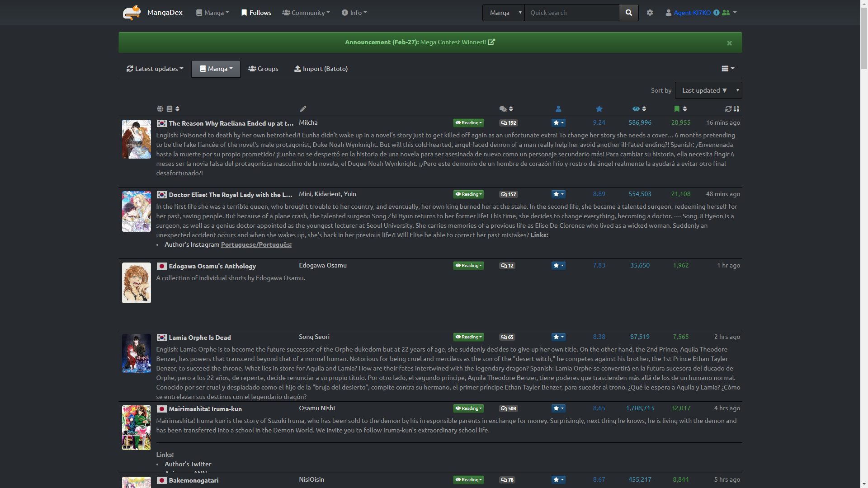Sort by the views eye icon column

click(x=639, y=109)
